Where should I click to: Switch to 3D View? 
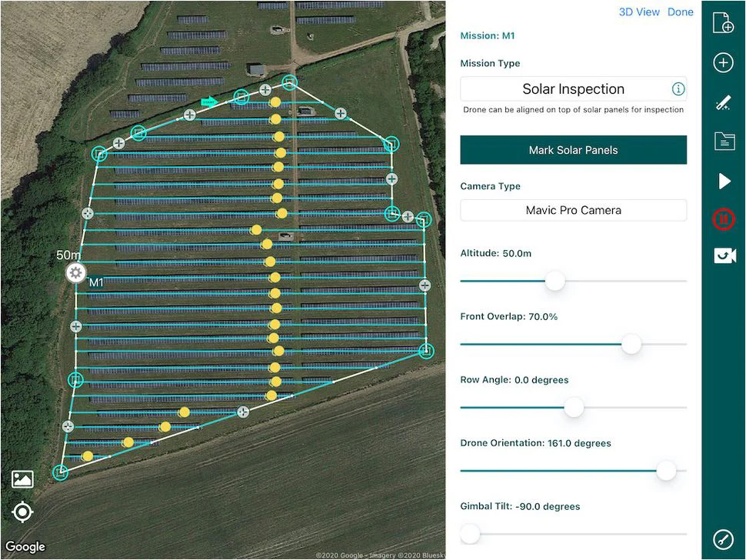tap(639, 12)
